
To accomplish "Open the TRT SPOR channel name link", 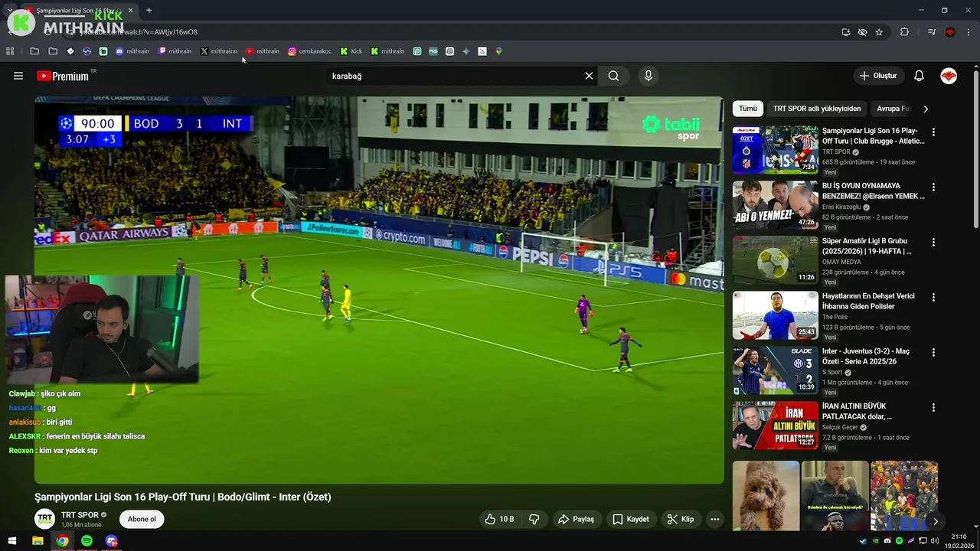I will (80, 515).
